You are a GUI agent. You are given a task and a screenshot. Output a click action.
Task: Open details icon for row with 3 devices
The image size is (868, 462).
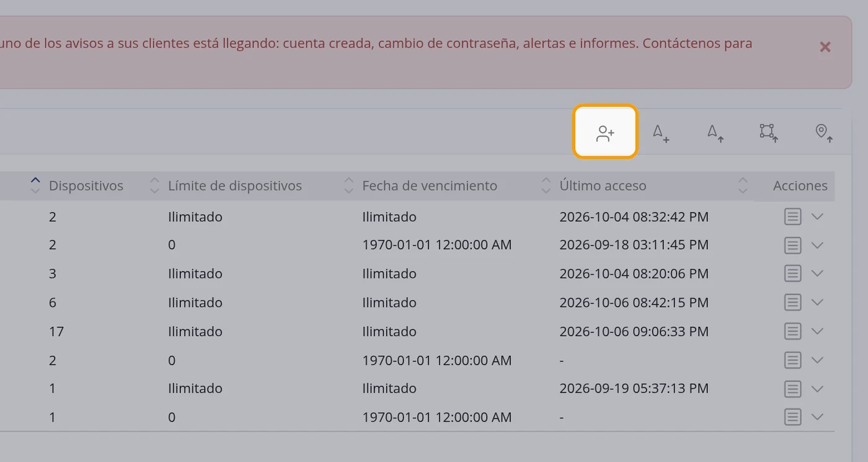coord(792,273)
